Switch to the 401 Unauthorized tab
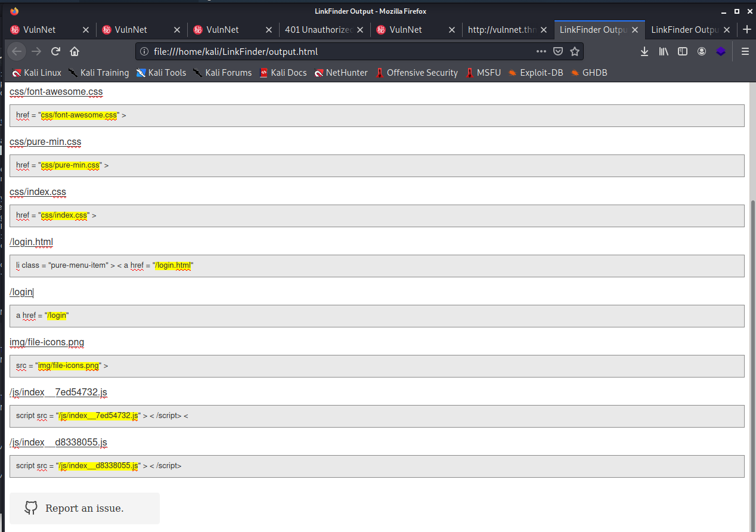The width and height of the screenshot is (756, 532). 319,30
